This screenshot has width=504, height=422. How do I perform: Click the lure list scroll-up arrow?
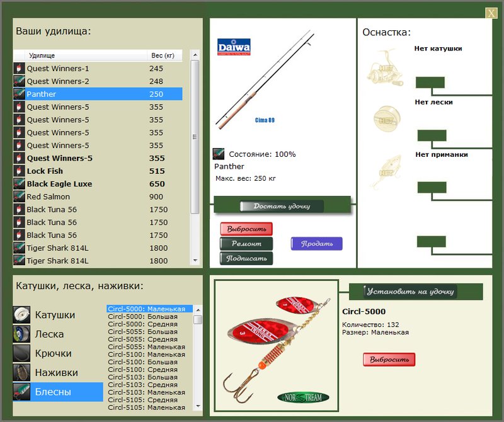[x=198, y=309]
